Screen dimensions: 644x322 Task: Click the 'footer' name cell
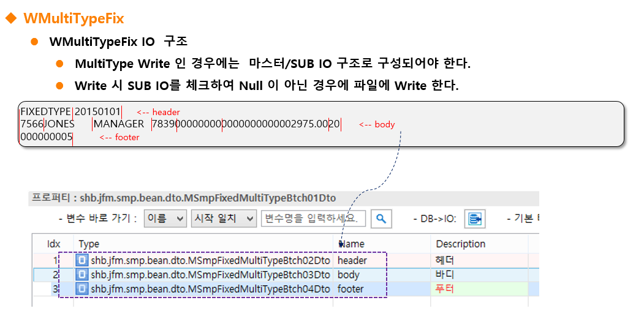(x=350, y=288)
